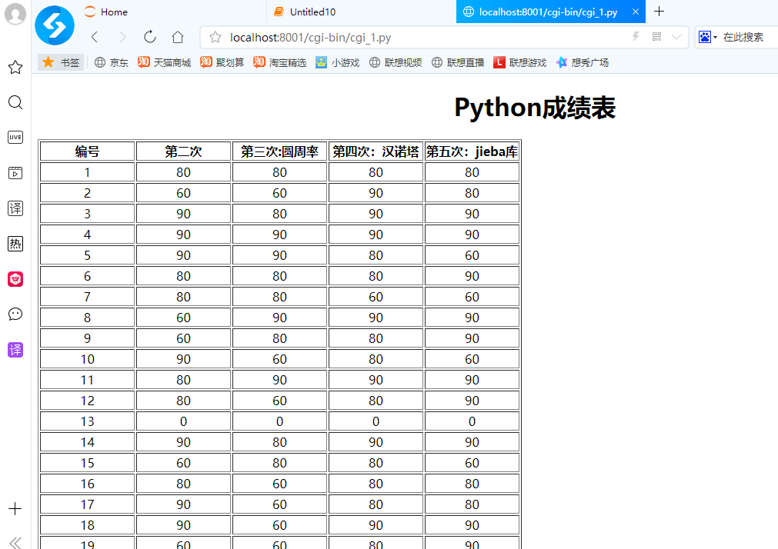Open a new tab

click(659, 11)
